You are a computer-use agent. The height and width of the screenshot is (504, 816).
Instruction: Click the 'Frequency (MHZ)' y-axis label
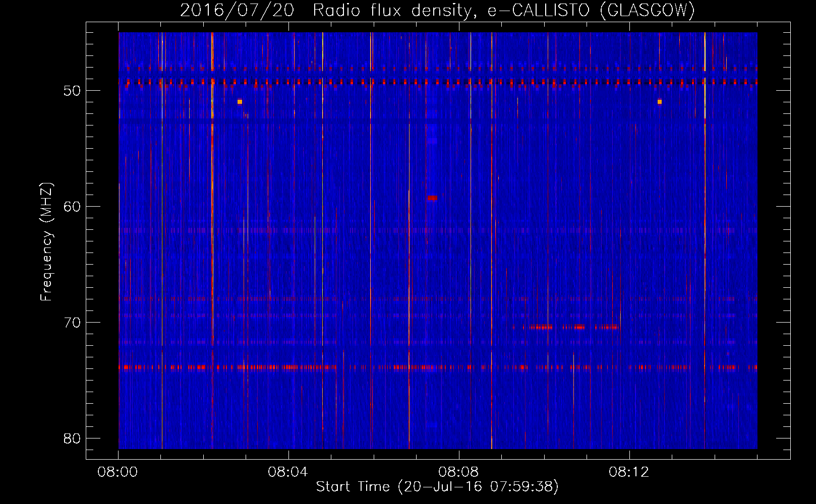pyautogui.click(x=46, y=242)
